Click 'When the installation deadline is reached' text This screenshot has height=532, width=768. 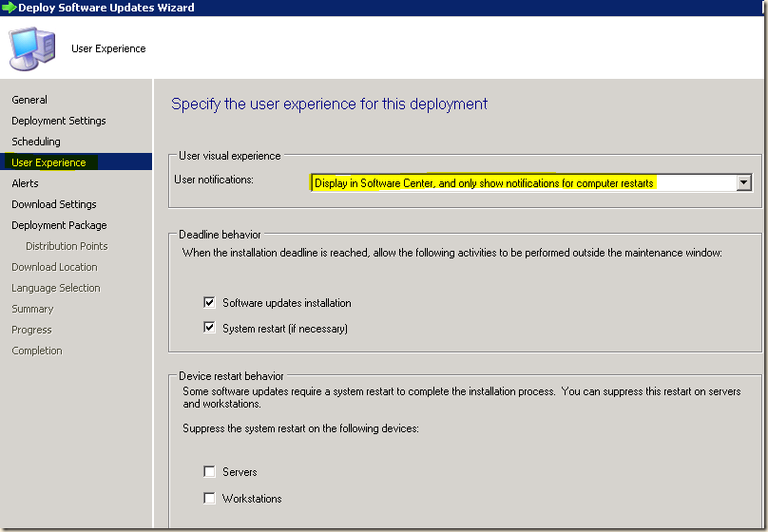(x=451, y=253)
